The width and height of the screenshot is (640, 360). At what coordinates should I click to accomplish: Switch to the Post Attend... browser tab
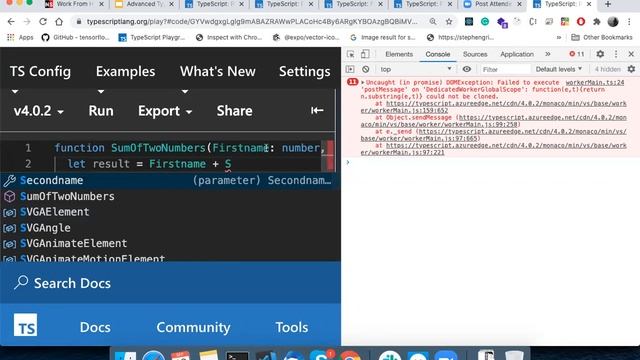coord(493,4)
